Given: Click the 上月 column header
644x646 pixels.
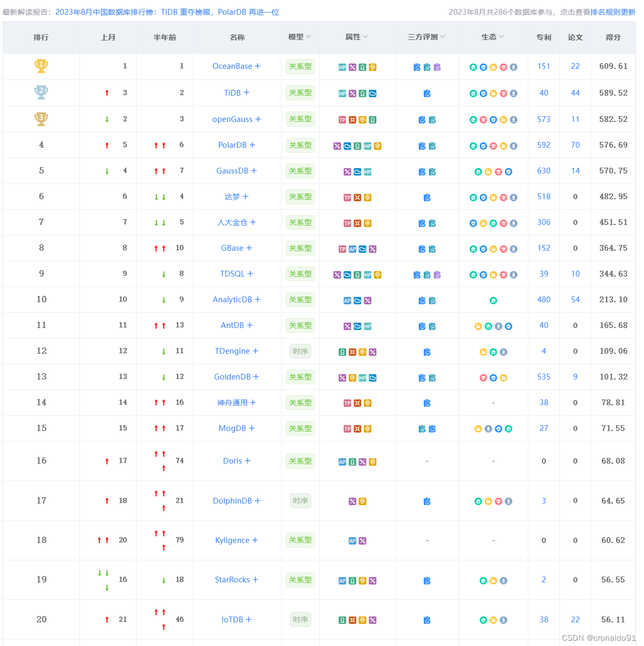Looking at the screenshot, I should (108, 37).
